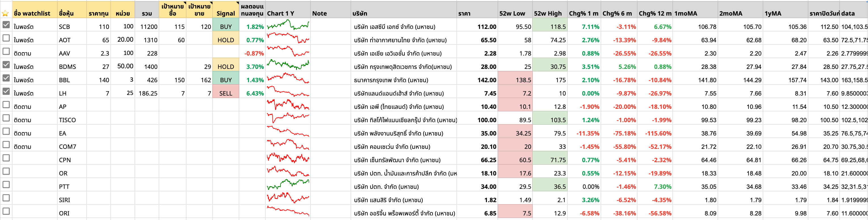Select the empty Note cell for SCB
This screenshot has width=868, height=220.
coord(330,27)
